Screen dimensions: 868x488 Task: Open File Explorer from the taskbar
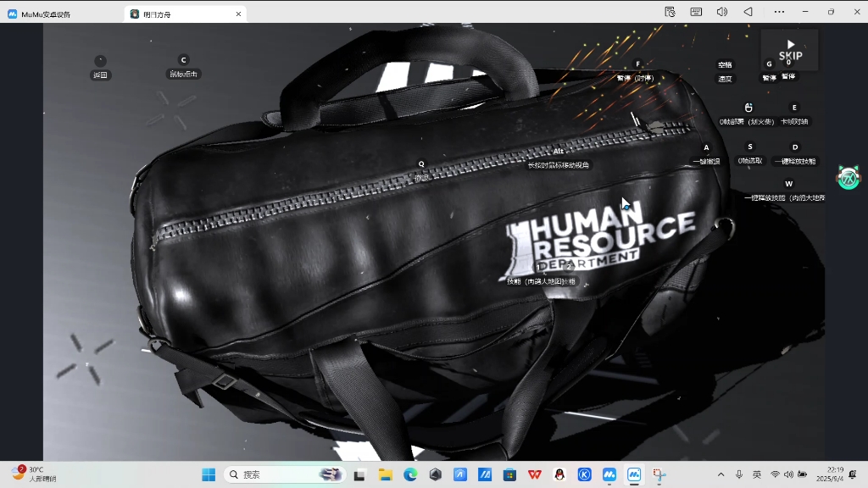coord(386,474)
